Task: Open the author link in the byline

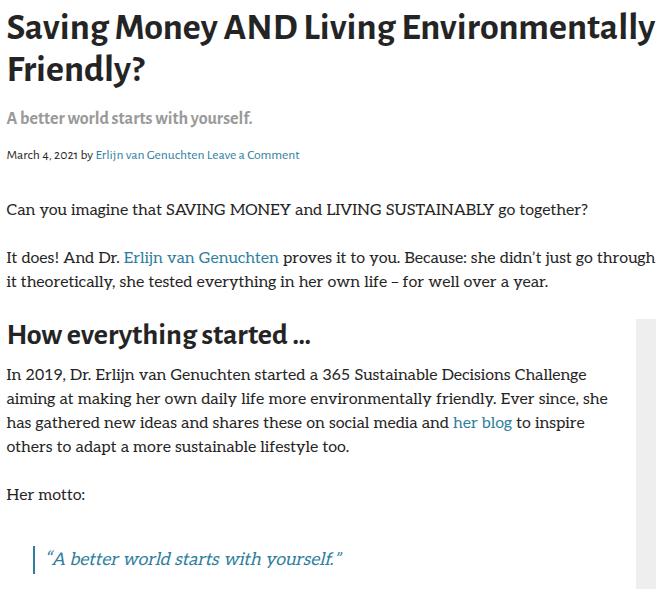Action: click(150, 155)
